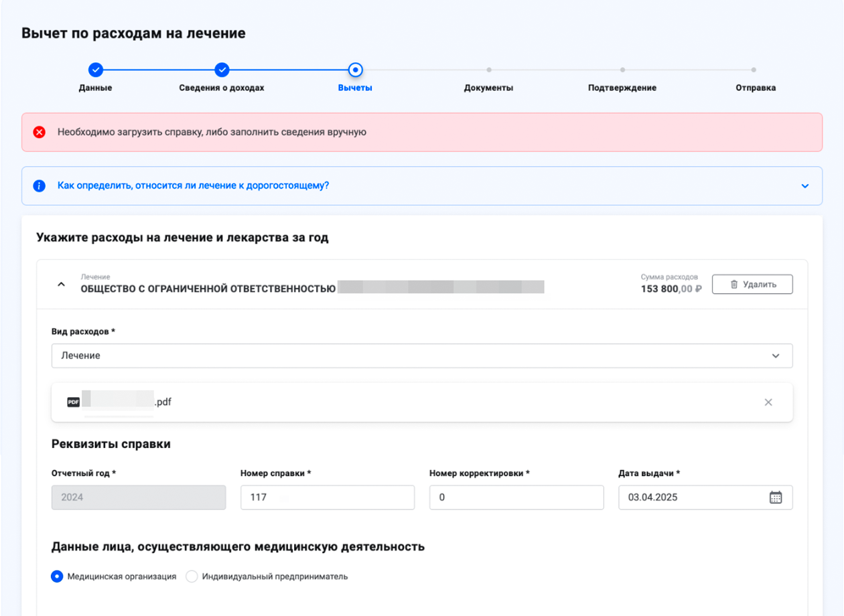Click the calendar icon in Дата выдачи field
The width and height of the screenshot is (844, 616).
pos(775,497)
